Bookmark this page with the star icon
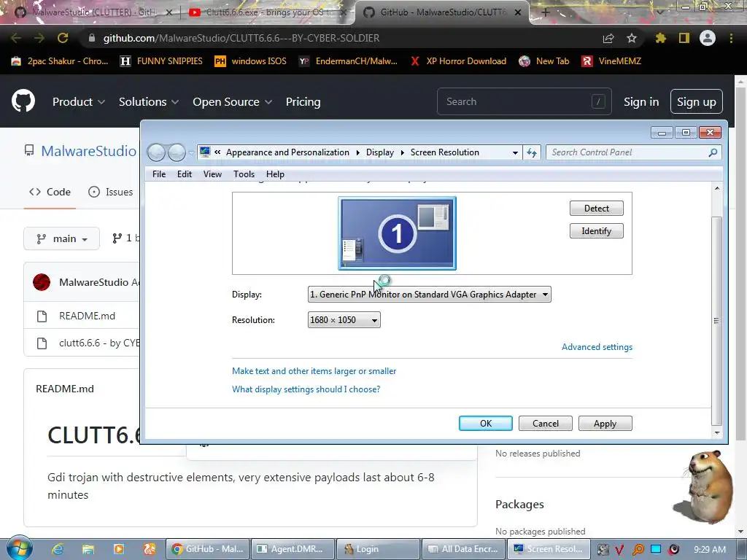This screenshot has height=560, width=747. (x=632, y=38)
